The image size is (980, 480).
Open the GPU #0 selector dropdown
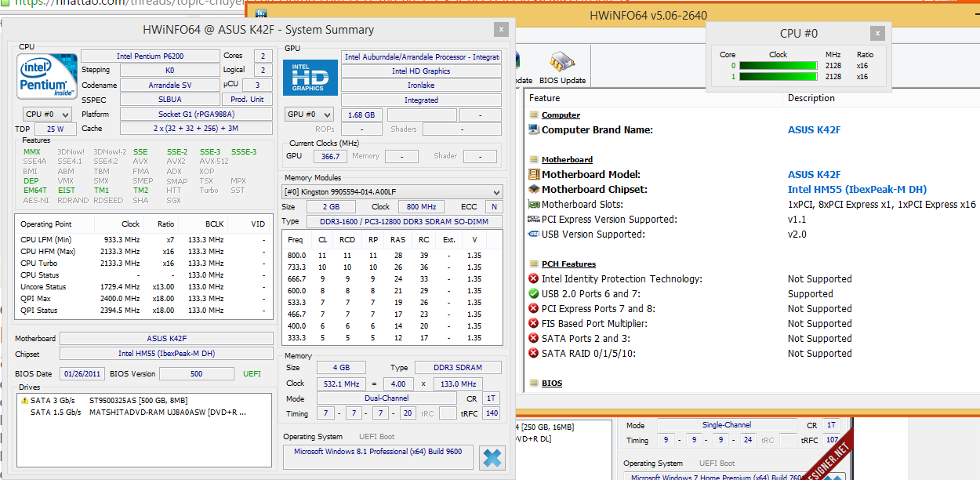[310, 115]
